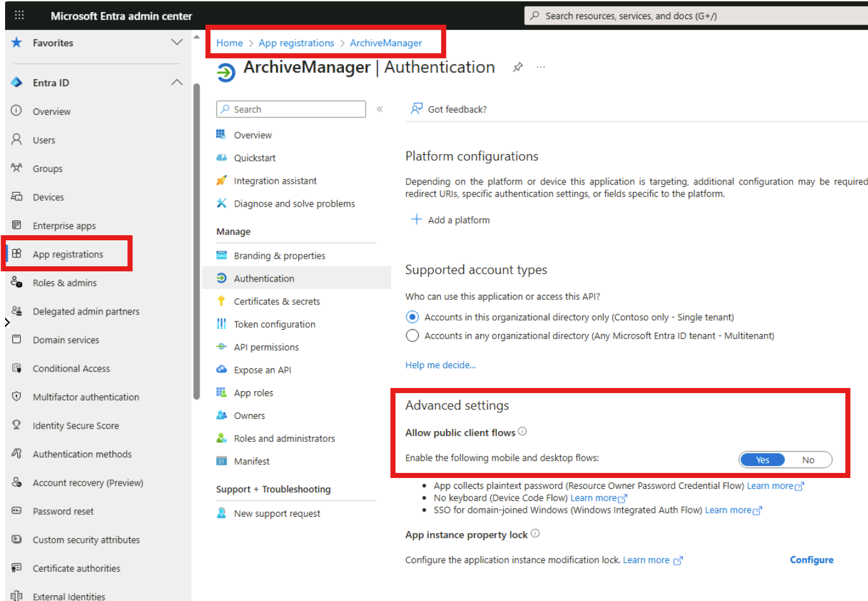Select single tenant accounts radio option
Screen dimensions: 868x601
(412, 317)
